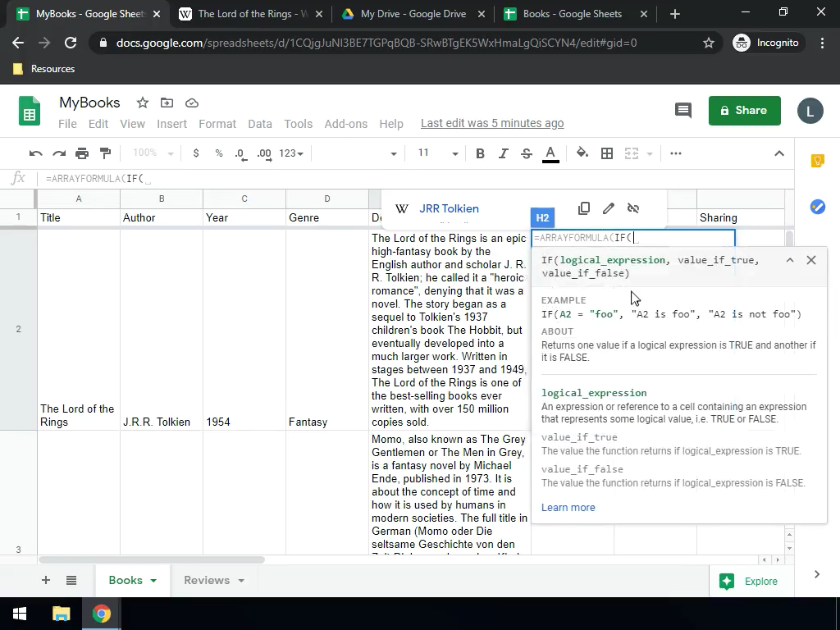The height and width of the screenshot is (630, 840).
Task: Close the IF function help popup
Action: 811,260
